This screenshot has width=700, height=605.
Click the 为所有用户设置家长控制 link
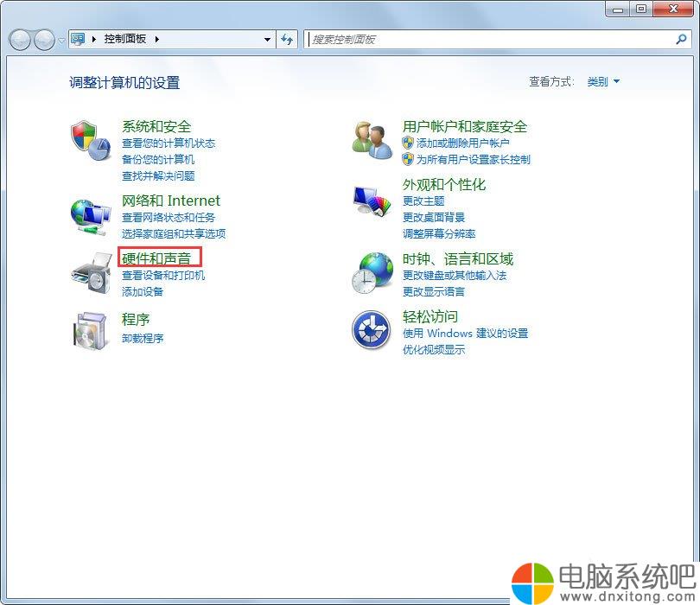pyautogui.click(x=474, y=159)
